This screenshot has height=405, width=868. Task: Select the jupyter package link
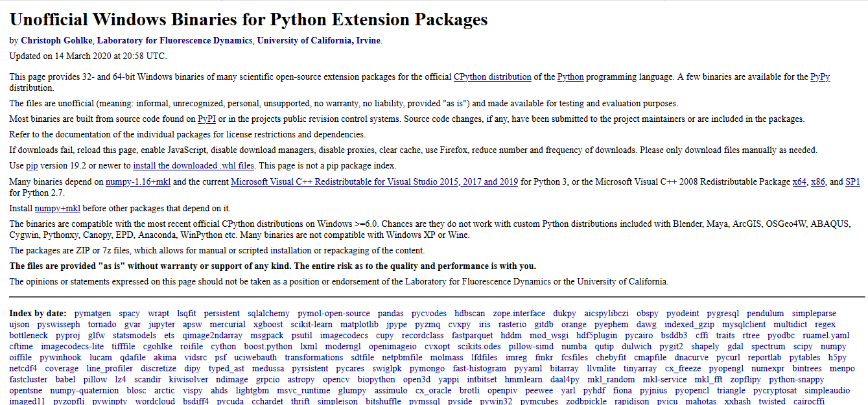click(160, 324)
